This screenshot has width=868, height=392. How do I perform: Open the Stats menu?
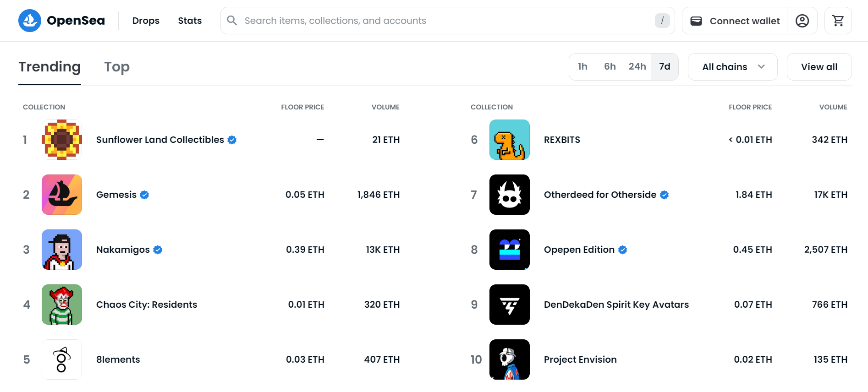(190, 21)
